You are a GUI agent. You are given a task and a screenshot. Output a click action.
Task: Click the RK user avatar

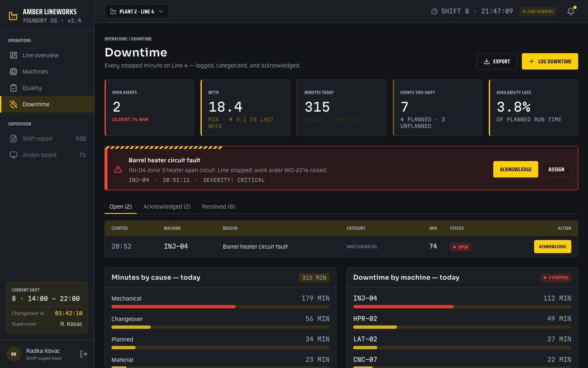14,354
